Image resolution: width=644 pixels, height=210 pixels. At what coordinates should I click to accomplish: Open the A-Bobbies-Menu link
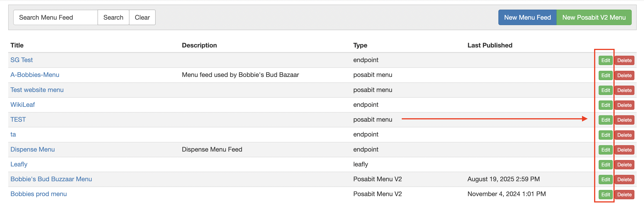(35, 75)
